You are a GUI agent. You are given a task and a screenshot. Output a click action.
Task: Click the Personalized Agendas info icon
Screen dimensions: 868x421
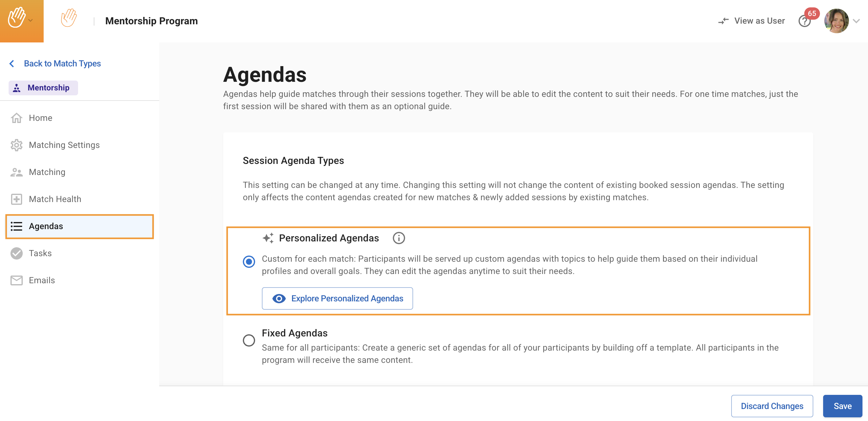pos(399,238)
